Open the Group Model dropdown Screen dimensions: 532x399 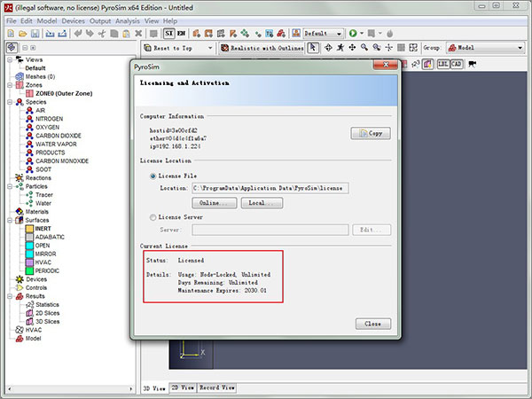486,48
